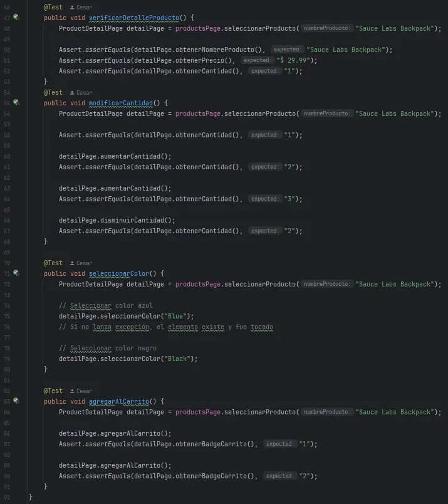Click the Cesar author hint on line 70
Screen dimensions: 448x504
coord(81,263)
